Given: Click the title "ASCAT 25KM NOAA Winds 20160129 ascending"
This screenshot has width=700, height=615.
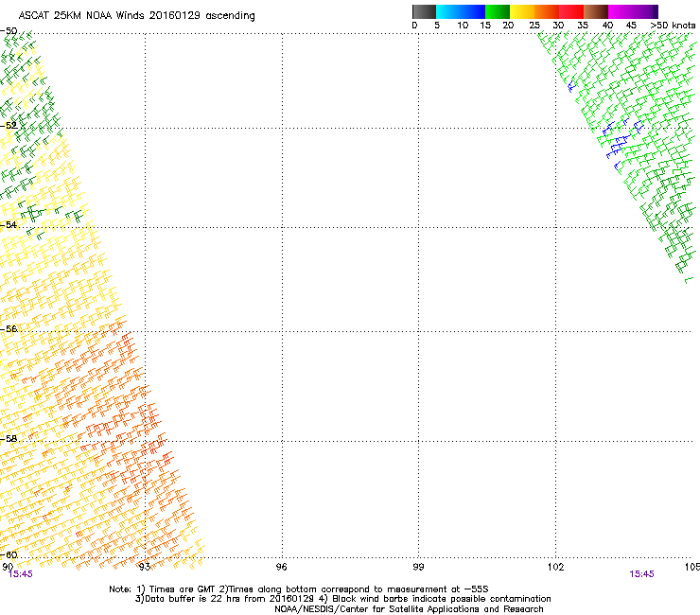Looking at the screenshot, I should 136,16.
